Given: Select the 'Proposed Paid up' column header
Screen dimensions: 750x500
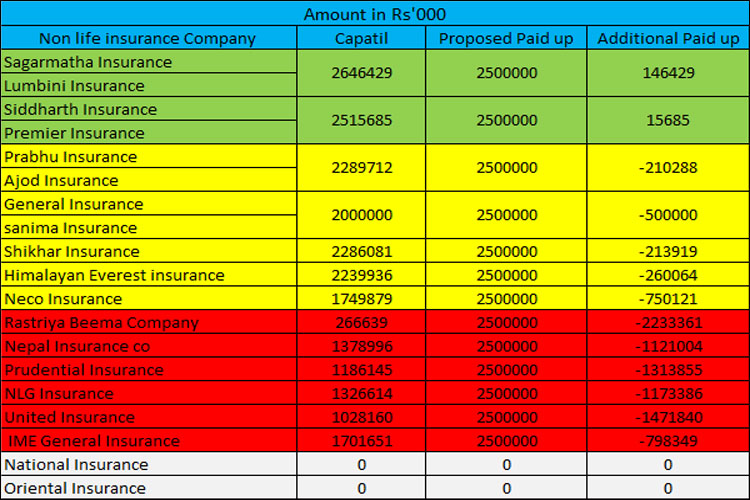Looking at the screenshot, I should point(506,38).
